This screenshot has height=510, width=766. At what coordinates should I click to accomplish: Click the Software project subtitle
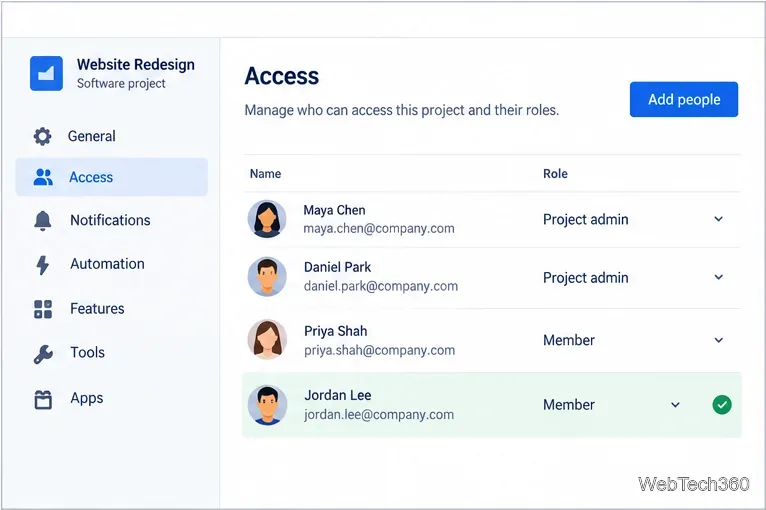121,84
